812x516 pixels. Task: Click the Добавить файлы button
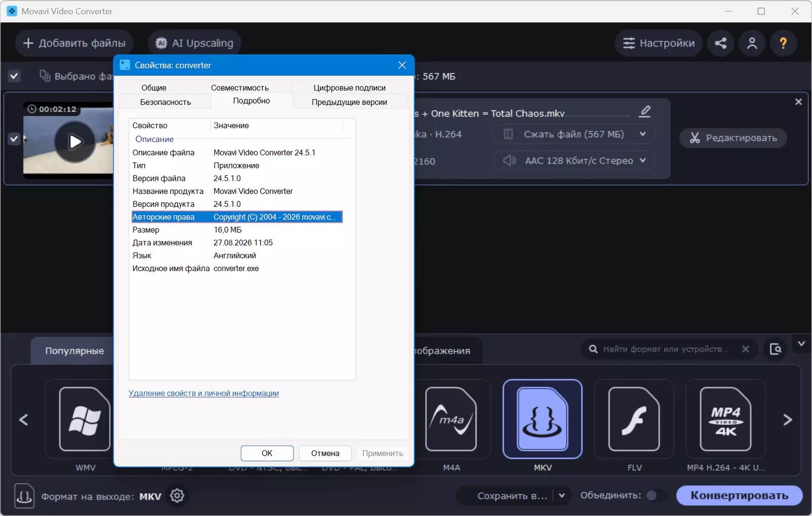74,43
